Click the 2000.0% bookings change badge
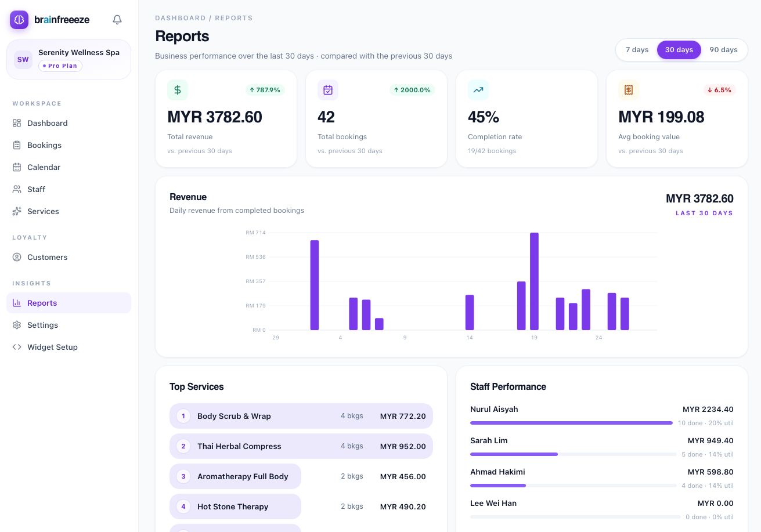761x532 pixels. (x=413, y=90)
